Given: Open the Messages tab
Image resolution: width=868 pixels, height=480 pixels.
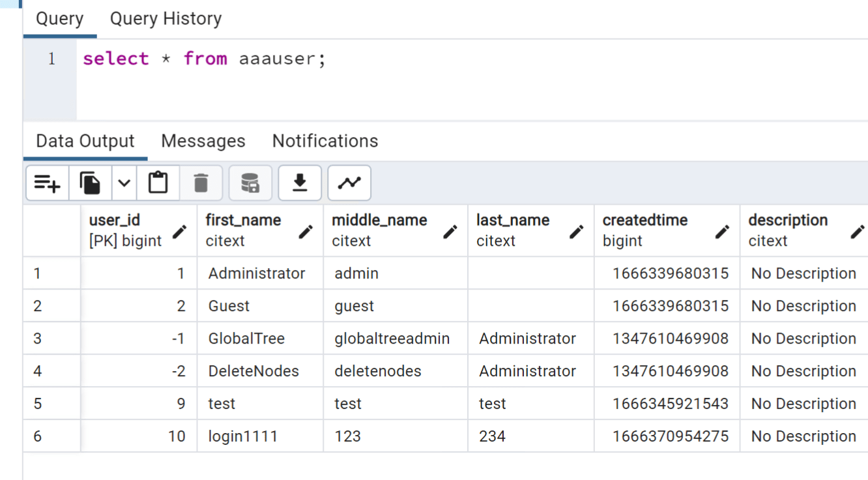Looking at the screenshot, I should [203, 142].
